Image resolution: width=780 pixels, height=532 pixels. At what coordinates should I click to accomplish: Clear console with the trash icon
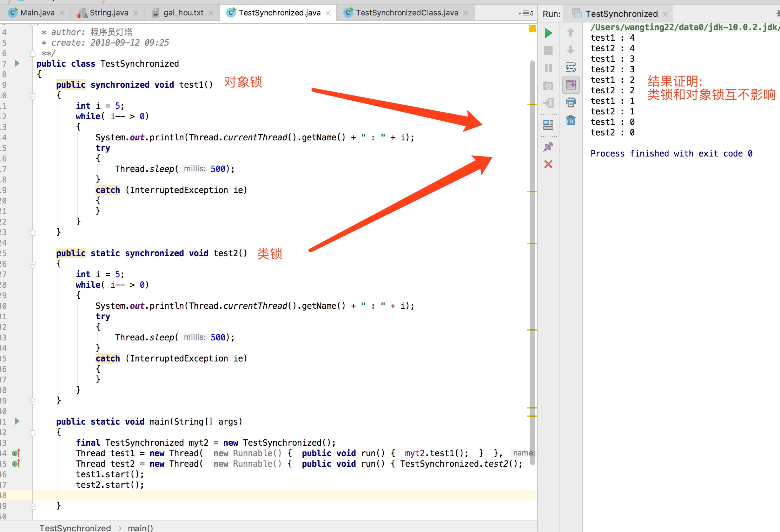[x=571, y=120]
